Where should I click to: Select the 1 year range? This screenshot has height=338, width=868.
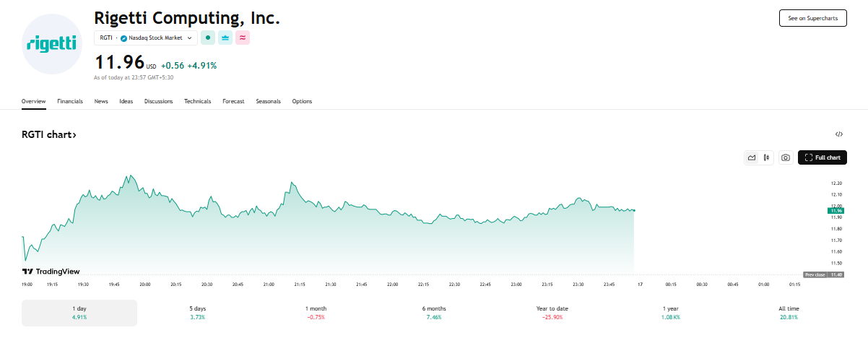670,313
